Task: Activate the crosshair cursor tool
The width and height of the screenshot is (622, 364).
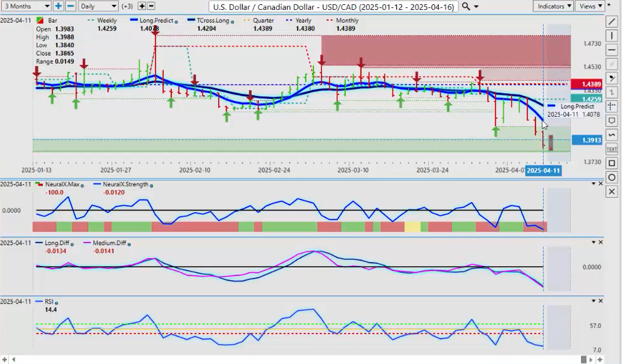Action: [612, 106]
